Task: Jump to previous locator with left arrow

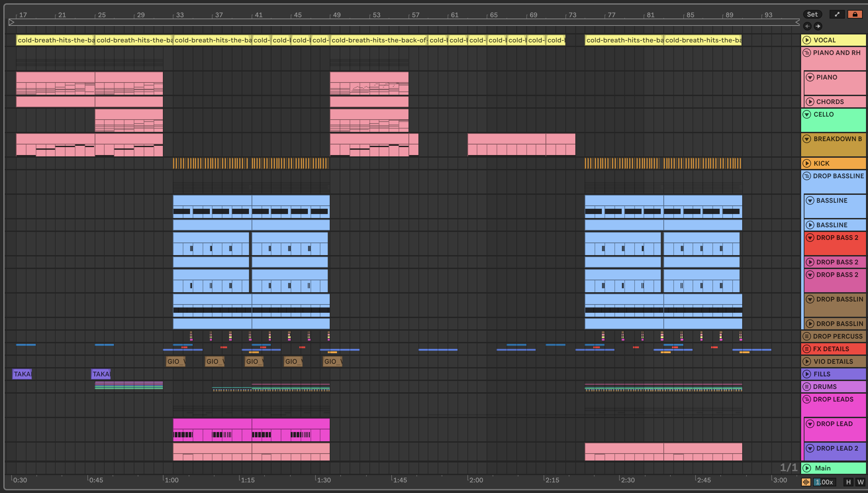Action: 807,26
